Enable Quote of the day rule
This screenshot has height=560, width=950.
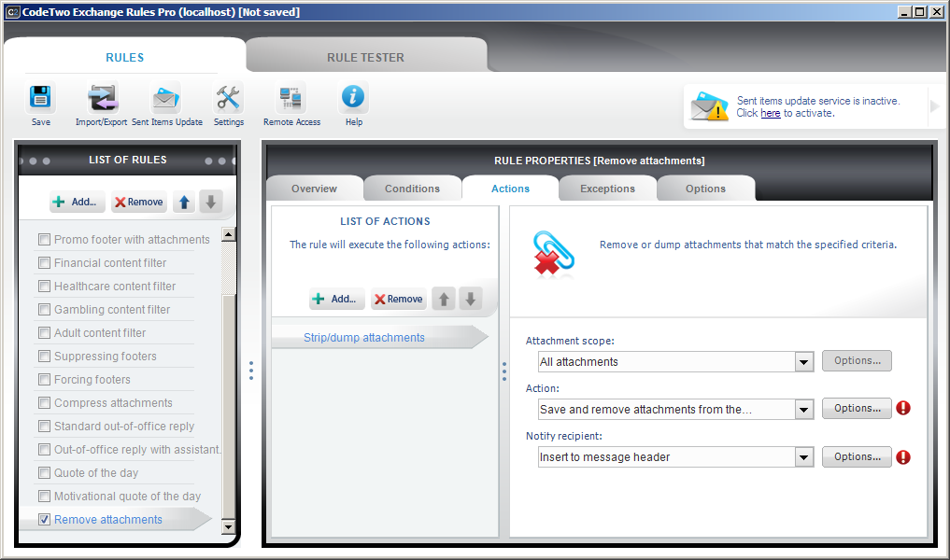coord(44,473)
